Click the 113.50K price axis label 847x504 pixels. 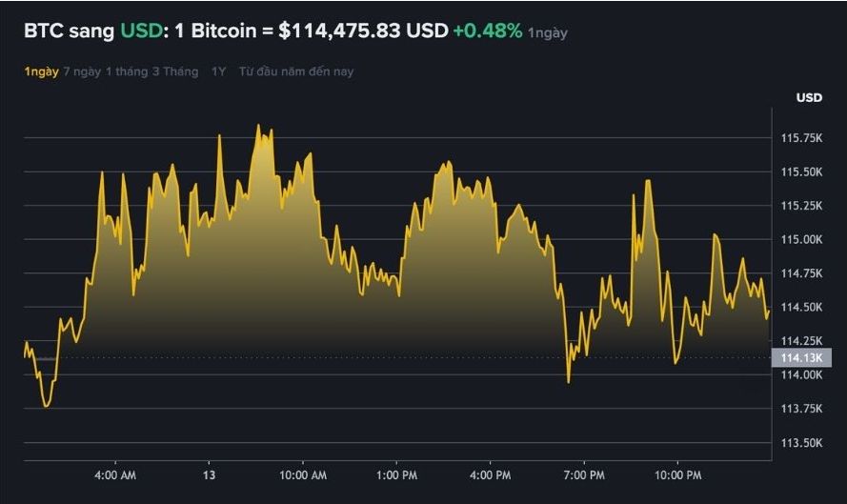pos(801,443)
